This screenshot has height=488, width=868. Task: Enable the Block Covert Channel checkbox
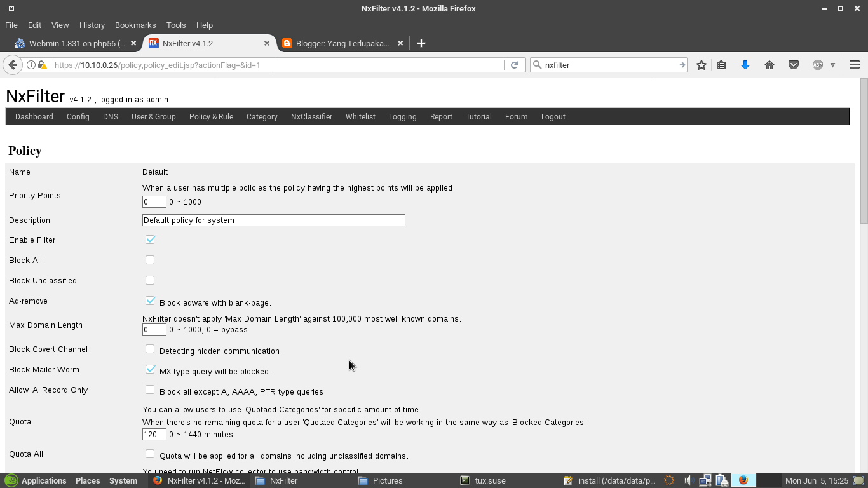coord(150,349)
